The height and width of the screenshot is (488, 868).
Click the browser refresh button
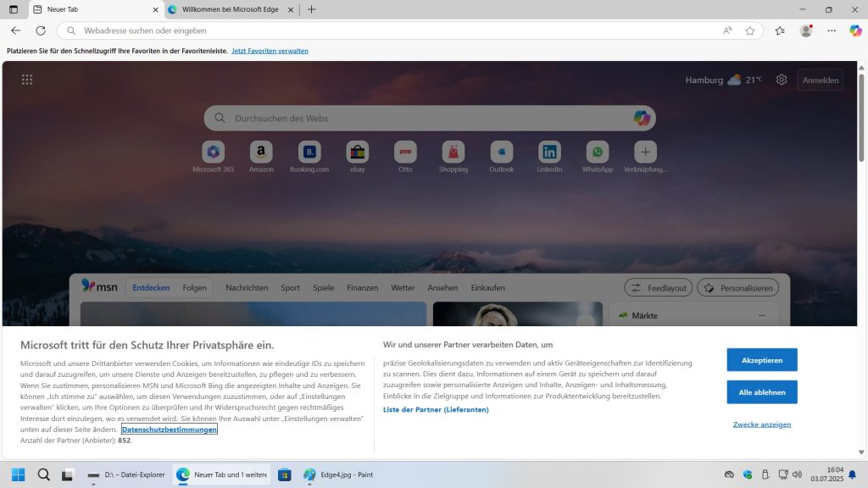click(x=40, y=30)
